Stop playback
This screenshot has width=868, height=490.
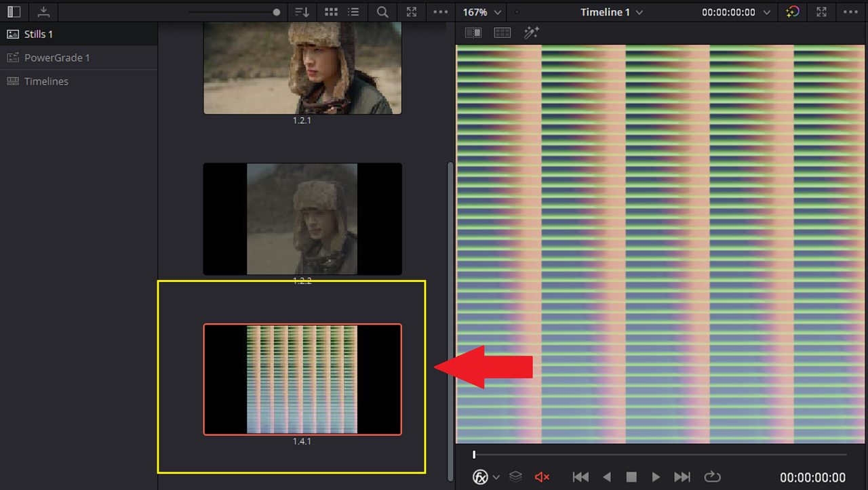tap(631, 477)
